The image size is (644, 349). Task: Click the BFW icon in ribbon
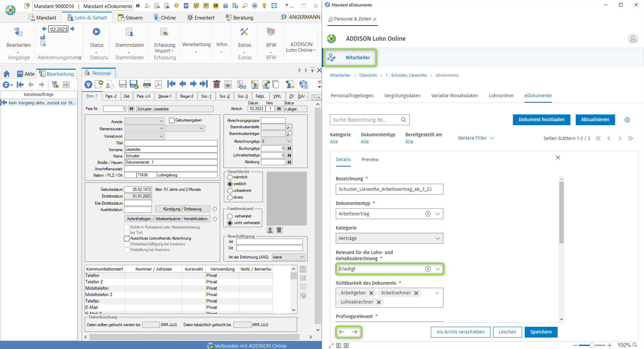(271, 32)
